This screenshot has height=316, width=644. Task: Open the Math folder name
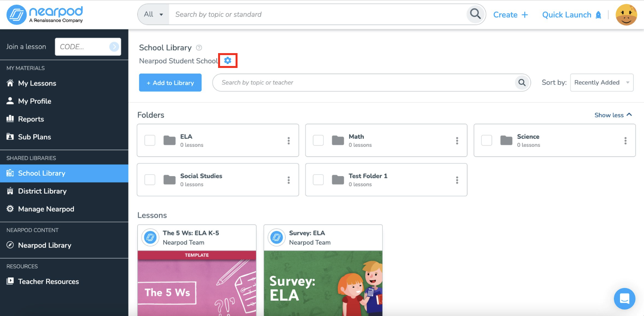tap(356, 137)
